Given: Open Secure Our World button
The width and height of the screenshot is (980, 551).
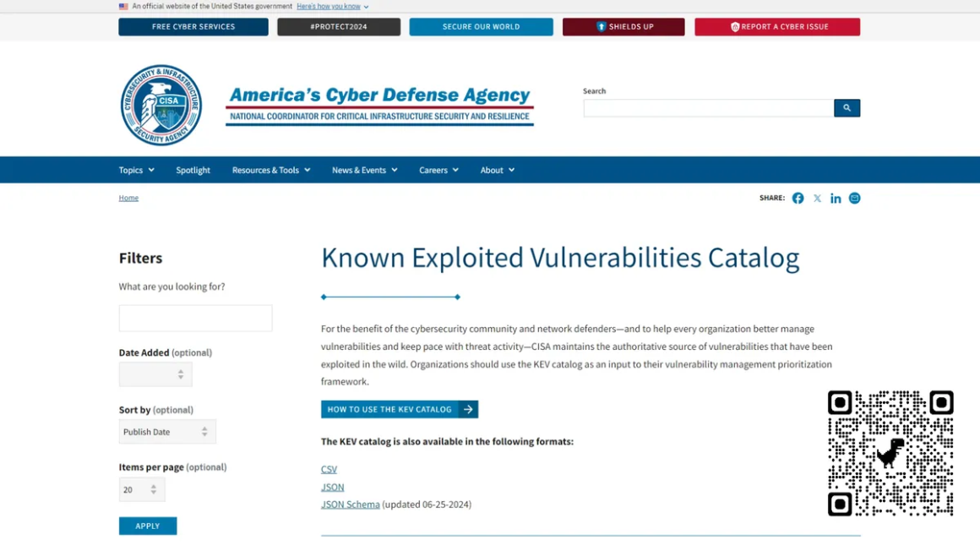Looking at the screenshot, I should pyautogui.click(x=481, y=27).
